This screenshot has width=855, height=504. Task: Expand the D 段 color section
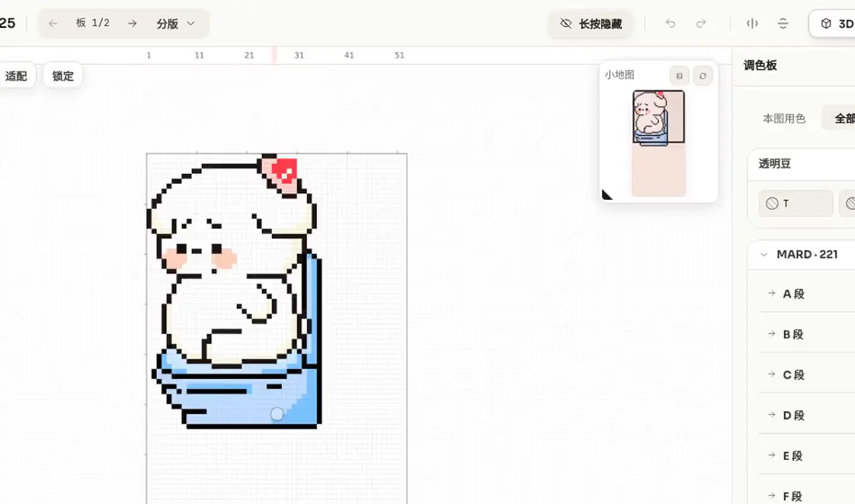pos(807,415)
